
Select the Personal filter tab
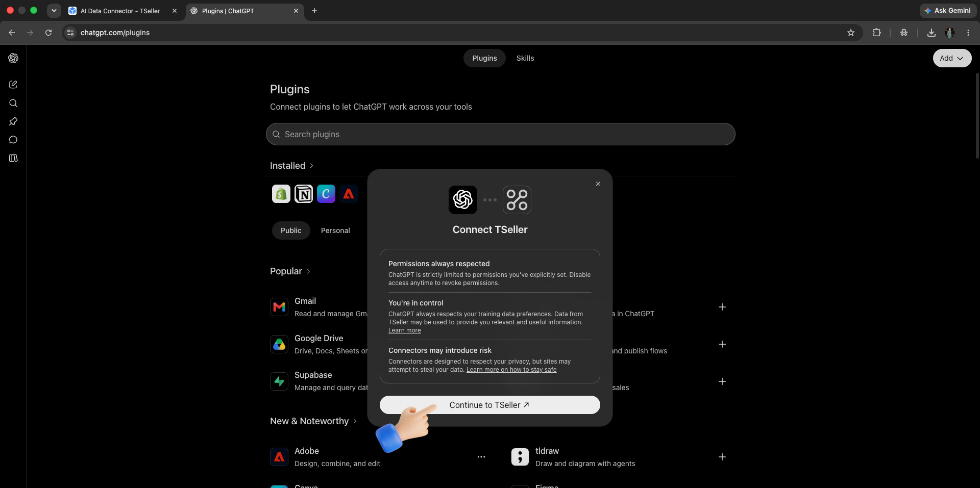tap(335, 230)
